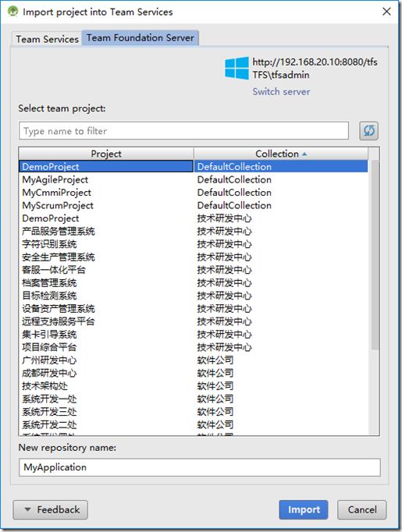This screenshot has height=532, width=402.
Task: Click the Import button
Action: click(304, 509)
